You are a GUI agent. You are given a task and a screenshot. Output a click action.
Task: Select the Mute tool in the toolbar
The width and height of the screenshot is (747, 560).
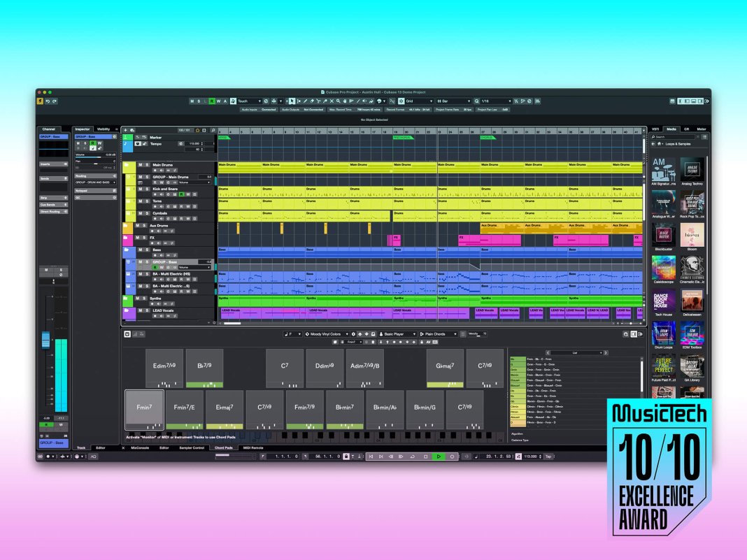332,101
